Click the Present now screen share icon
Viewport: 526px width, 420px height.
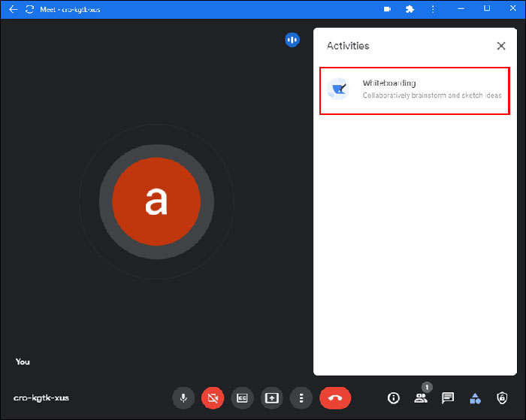(x=271, y=397)
